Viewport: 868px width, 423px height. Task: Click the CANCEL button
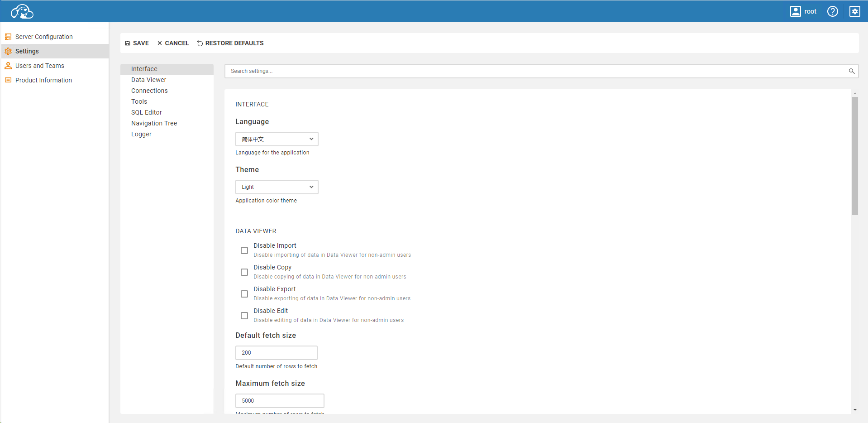[173, 43]
